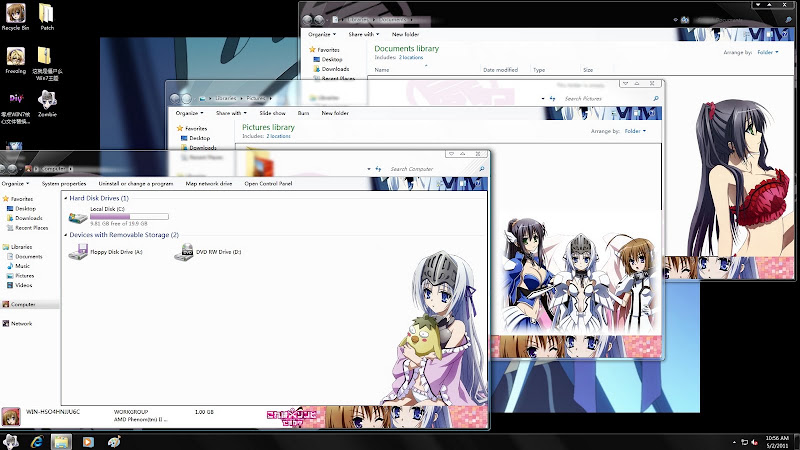Image resolution: width=800 pixels, height=450 pixels.
Task: Click the search magnifier in Computer window
Action: [x=482, y=168]
